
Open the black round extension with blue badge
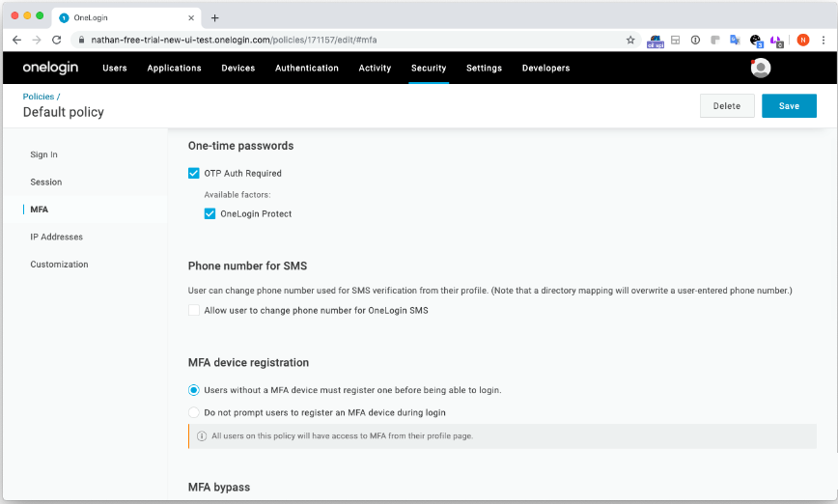756,41
